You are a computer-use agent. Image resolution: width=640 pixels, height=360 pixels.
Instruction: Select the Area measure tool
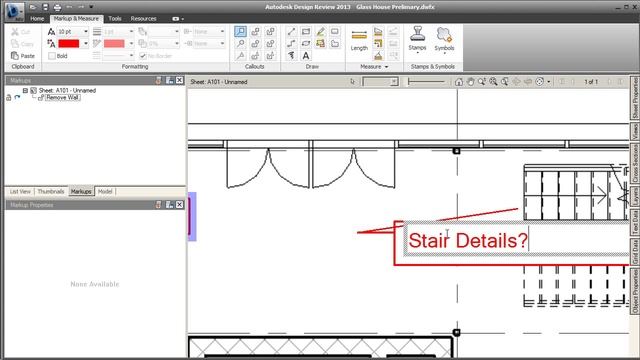(x=378, y=31)
